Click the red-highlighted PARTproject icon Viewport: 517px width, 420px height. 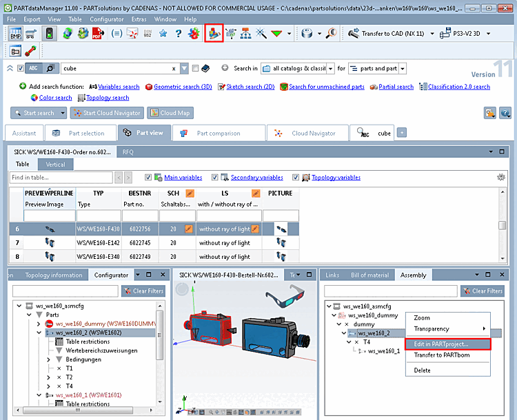[x=214, y=33]
